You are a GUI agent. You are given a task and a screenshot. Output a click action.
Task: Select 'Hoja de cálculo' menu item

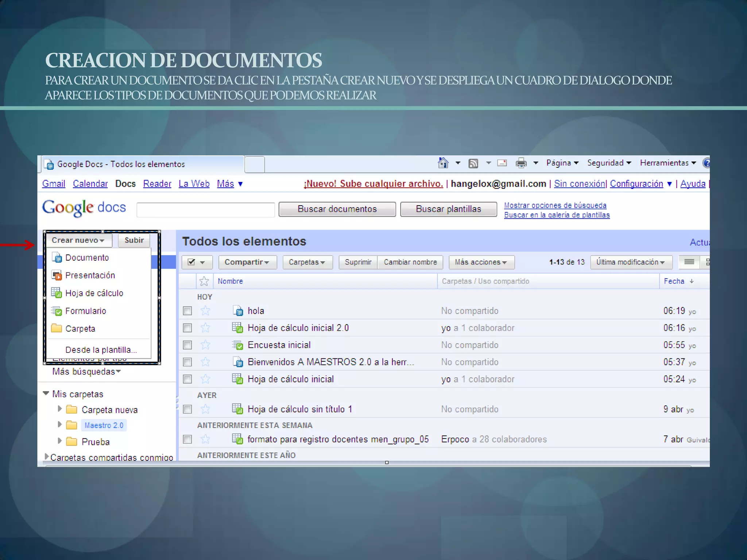tap(99, 293)
